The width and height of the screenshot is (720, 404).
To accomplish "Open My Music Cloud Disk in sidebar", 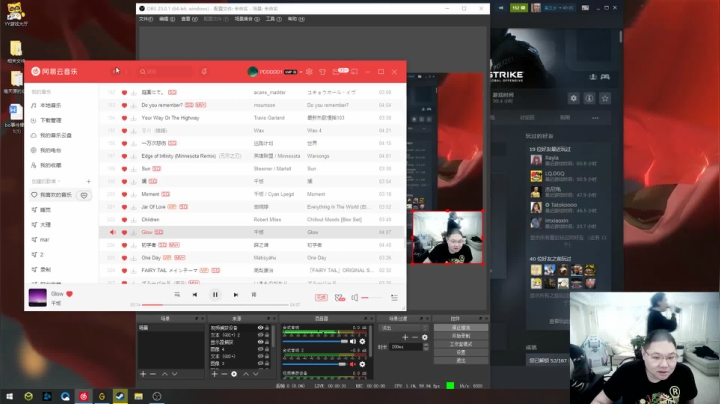I will pos(51,135).
